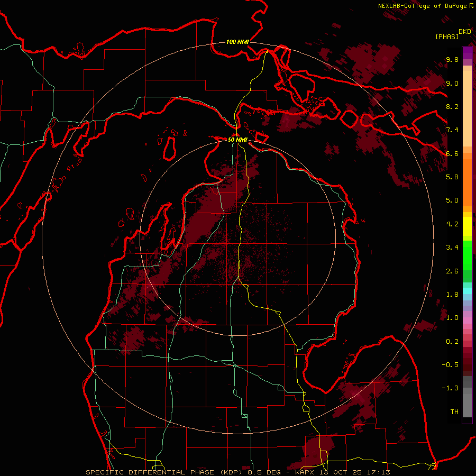The width and height of the screenshot is (476, 476).
Task: Click the 1.8 value on the legend
Action: click(x=452, y=295)
